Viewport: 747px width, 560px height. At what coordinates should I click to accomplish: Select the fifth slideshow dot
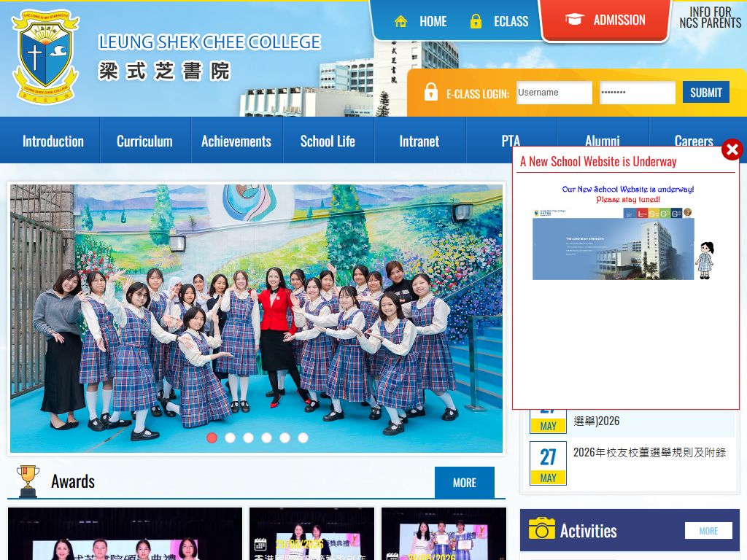285,437
